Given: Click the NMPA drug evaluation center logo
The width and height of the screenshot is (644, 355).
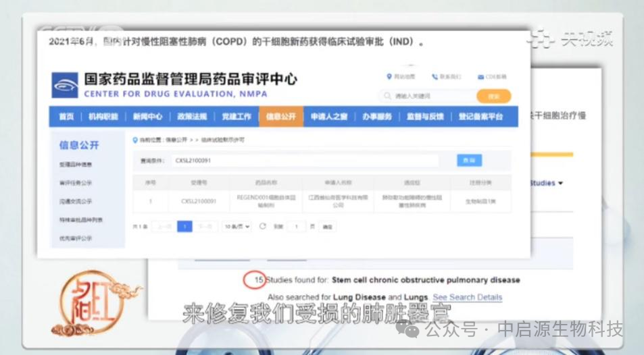Looking at the screenshot, I should coord(65,85).
